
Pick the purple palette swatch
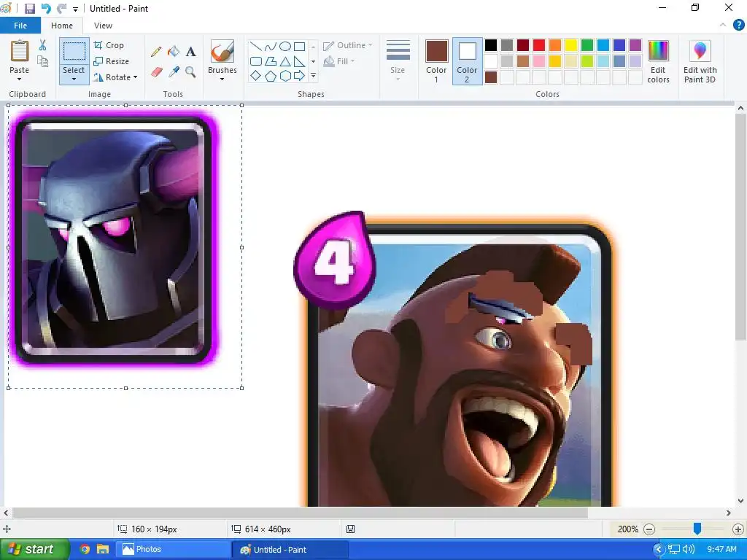pos(635,45)
